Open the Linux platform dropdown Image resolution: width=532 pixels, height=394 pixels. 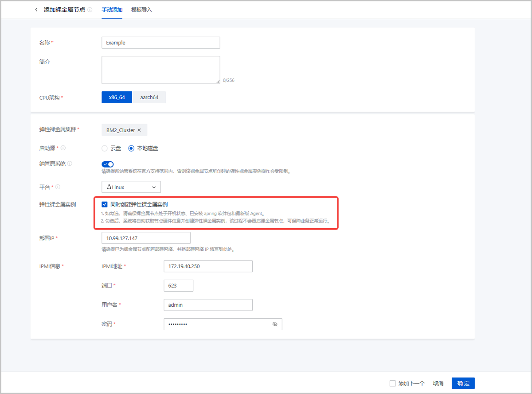pos(131,187)
